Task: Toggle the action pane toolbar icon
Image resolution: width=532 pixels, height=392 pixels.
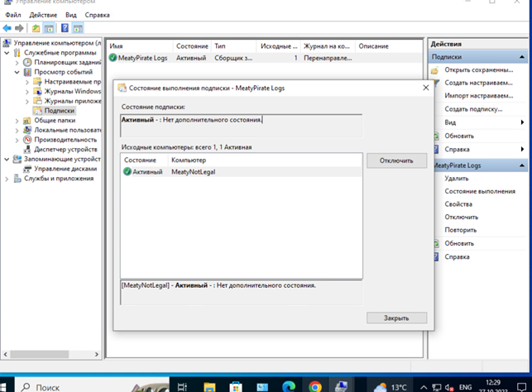Action: (78, 28)
